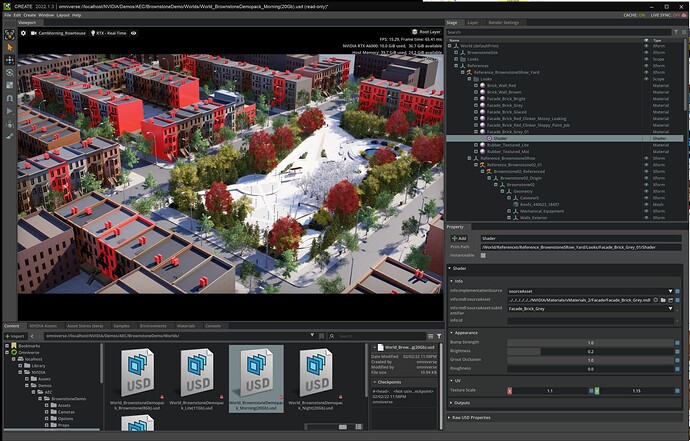
Task: Open the Stage filter funnel icon
Action: point(675,32)
